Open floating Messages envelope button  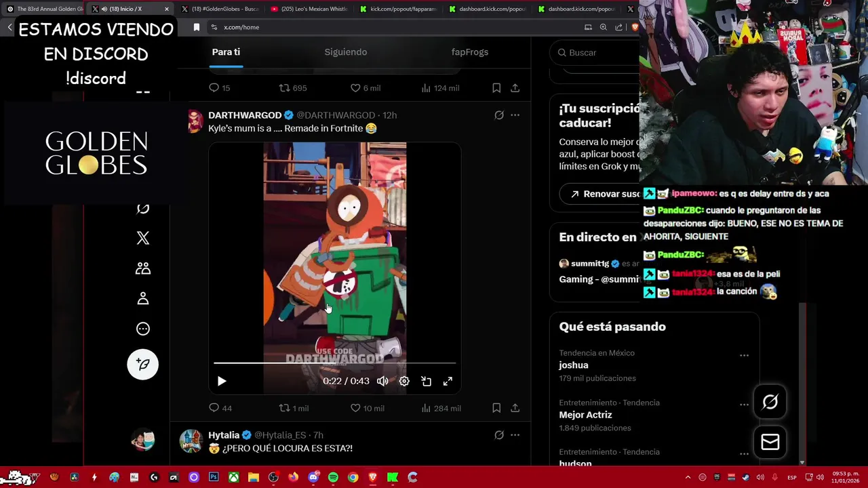(770, 442)
